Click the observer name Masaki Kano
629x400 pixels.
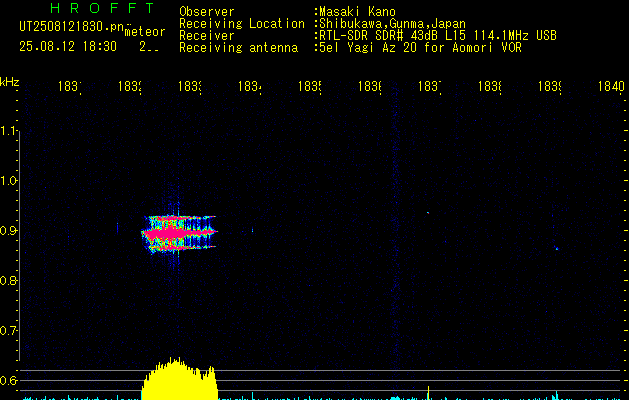tap(357, 12)
